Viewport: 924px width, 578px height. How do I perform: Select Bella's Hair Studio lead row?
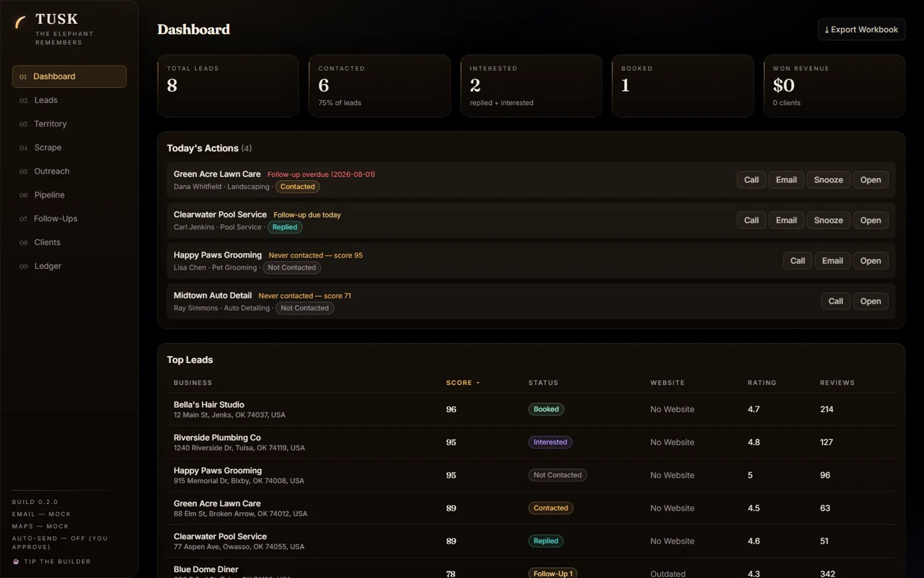click(531, 410)
